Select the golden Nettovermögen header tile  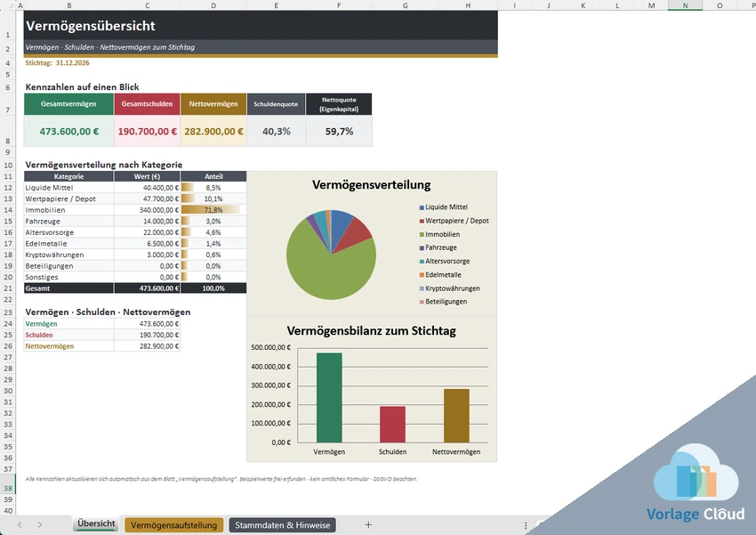click(x=213, y=104)
